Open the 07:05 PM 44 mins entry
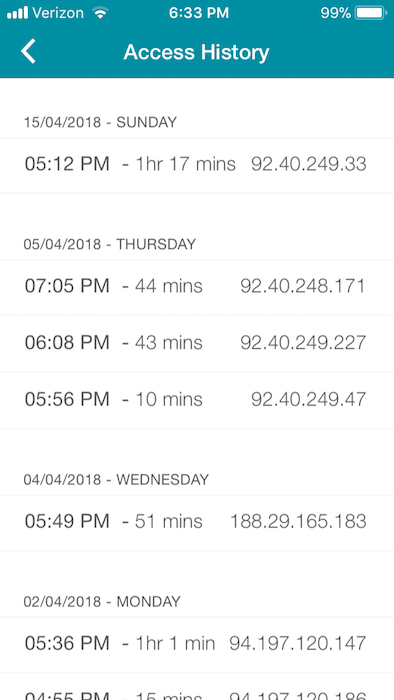This screenshot has height=700, width=394. [x=197, y=287]
